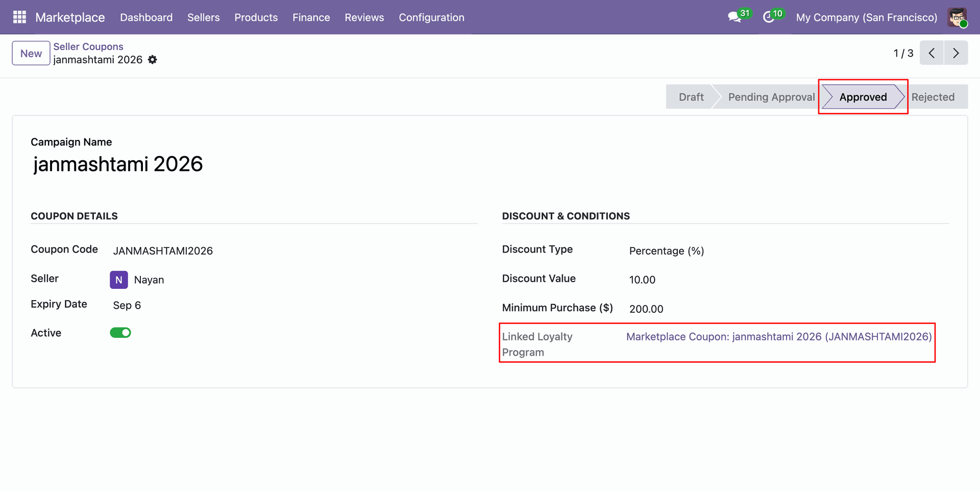Create a New coupon record
Image resolution: width=980 pixels, height=492 pixels.
pyautogui.click(x=31, y=53)
